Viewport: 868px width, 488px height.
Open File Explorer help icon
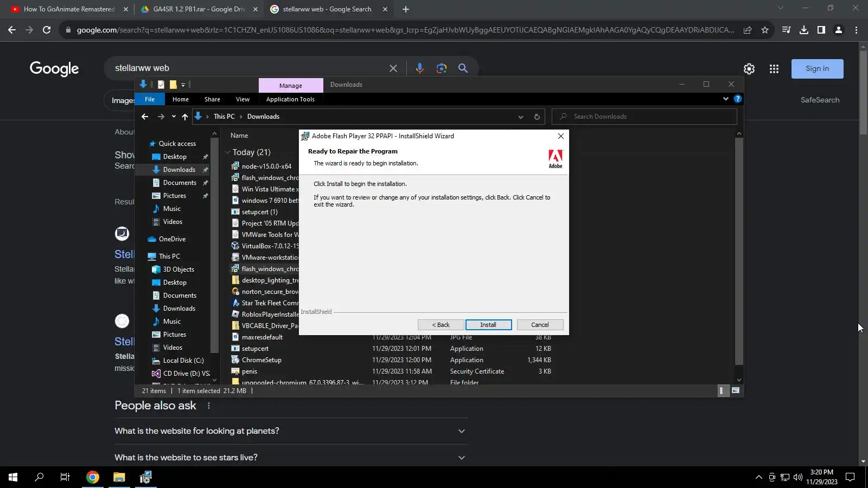[738, 99]
